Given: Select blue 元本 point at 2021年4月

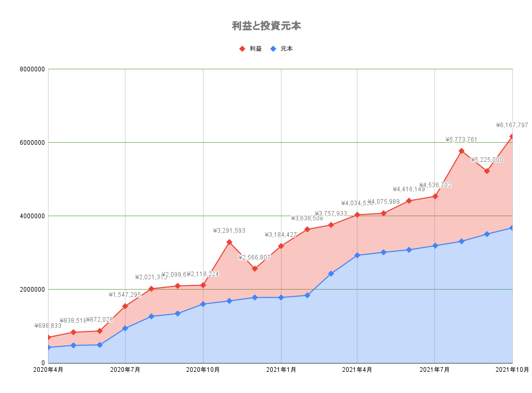Looking at the screenshot, I should [357, 255].
